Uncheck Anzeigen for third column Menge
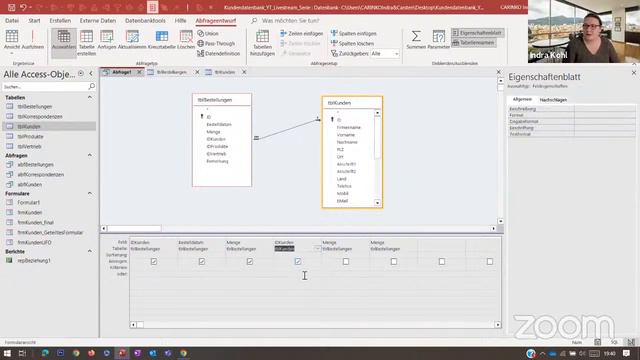The width and height of the screenshot is (640, 360). click(250, 261)
